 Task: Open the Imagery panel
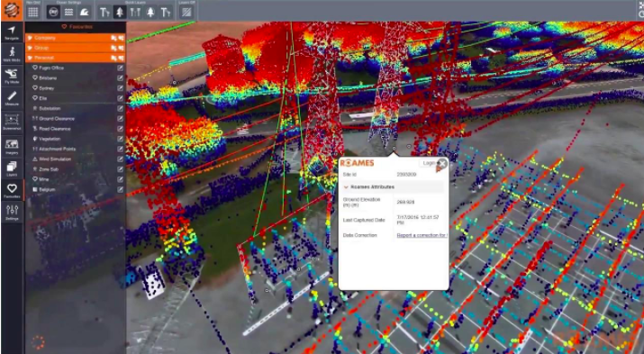tap(12, 146)
